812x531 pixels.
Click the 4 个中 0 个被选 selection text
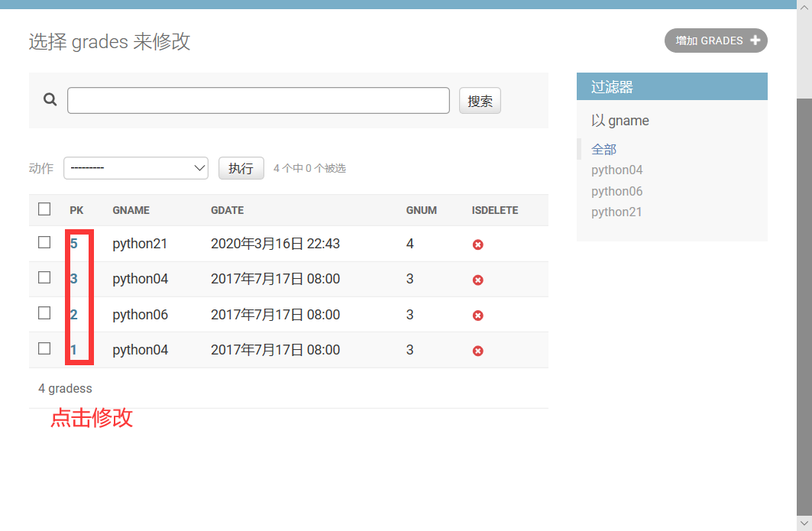[309, 168]
